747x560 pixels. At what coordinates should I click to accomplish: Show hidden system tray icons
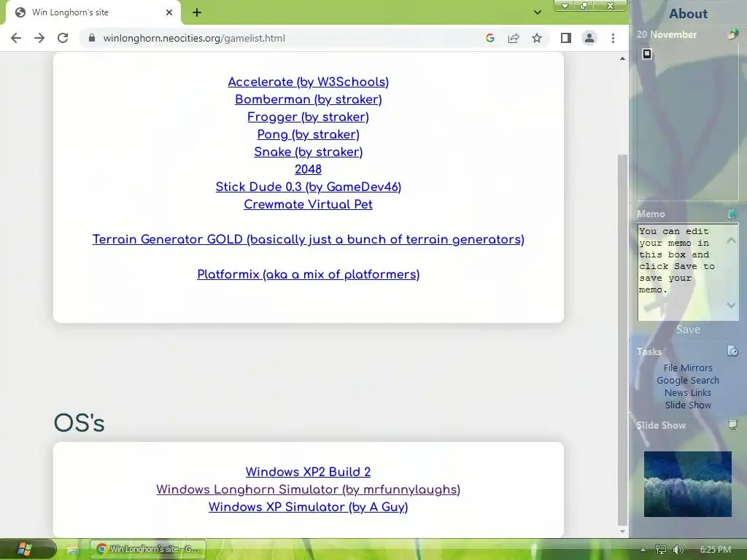click(x=643, y=550)
